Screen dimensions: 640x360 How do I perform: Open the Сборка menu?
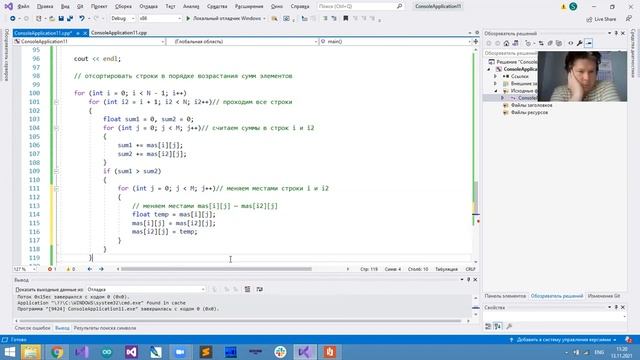123,7
